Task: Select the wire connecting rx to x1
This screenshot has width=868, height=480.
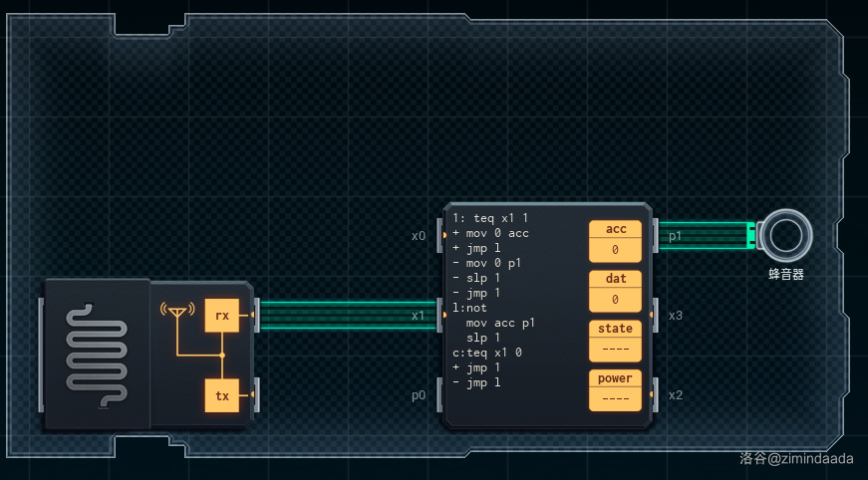Action: pos(349,315)
